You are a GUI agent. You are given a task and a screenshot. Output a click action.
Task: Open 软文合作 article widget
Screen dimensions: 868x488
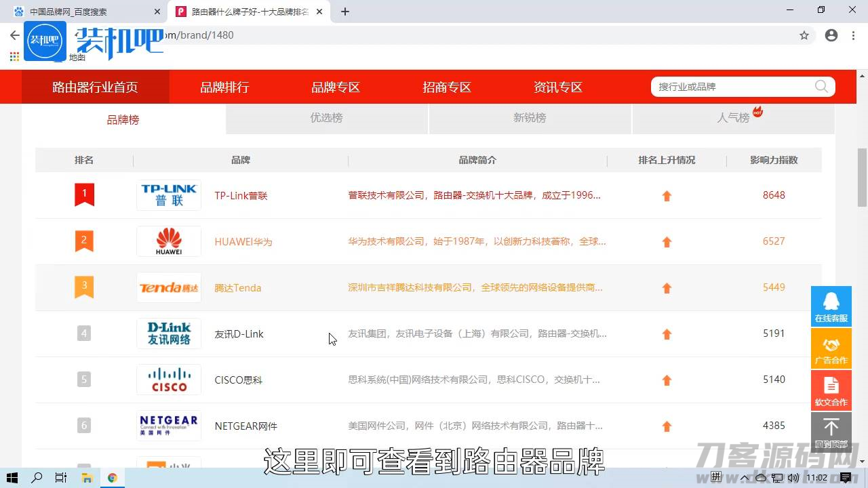(831, 390)
